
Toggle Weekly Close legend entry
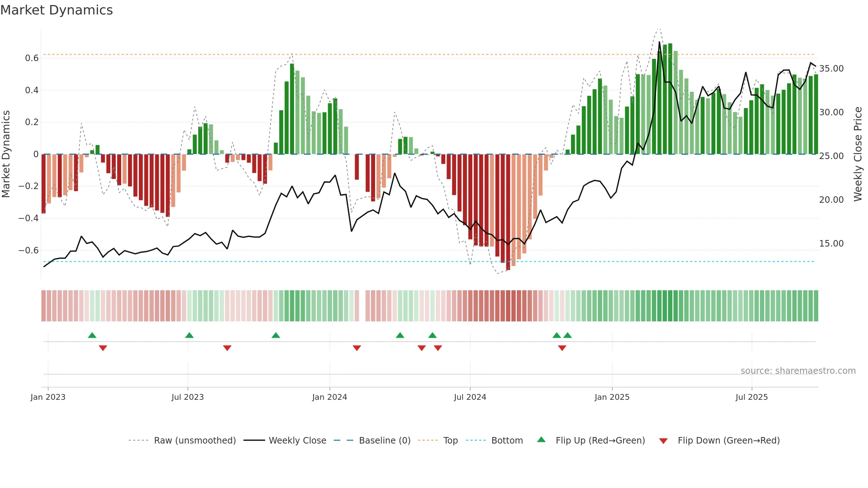tap(285, 440)
